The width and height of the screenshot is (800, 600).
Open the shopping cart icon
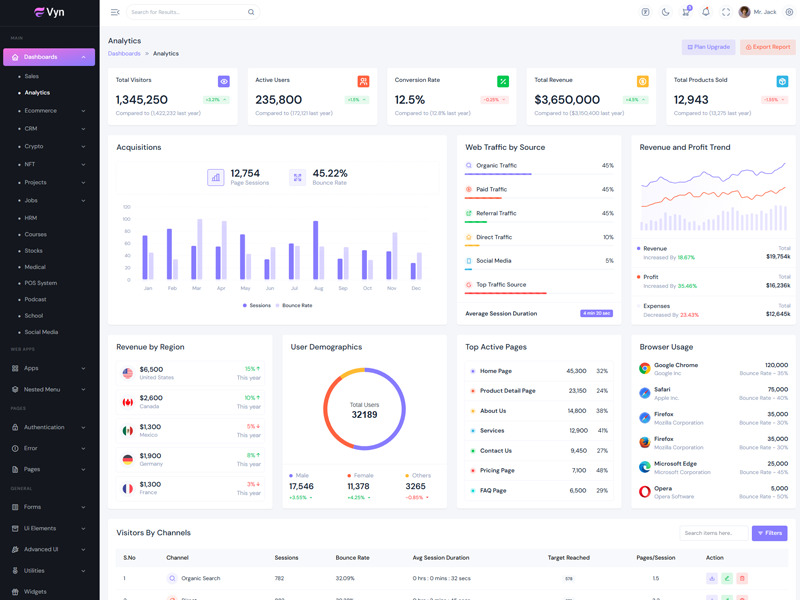click(685, 12)
